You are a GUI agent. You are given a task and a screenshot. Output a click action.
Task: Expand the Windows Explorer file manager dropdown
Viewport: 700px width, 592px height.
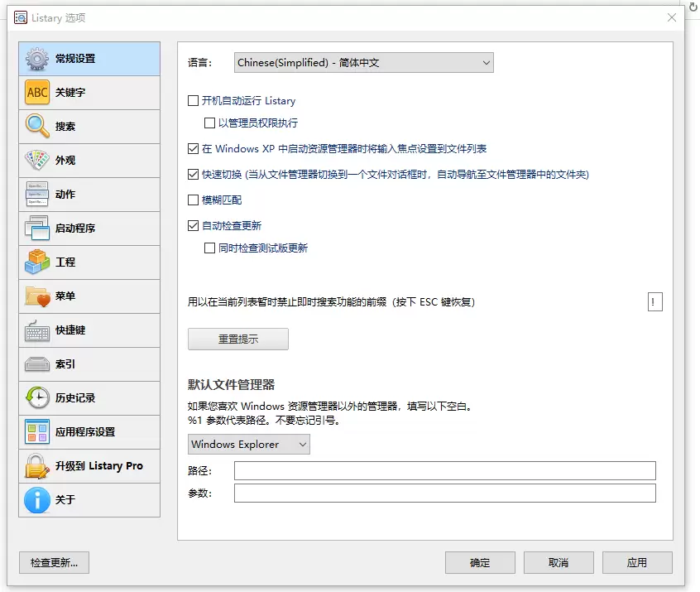point(249,445)
